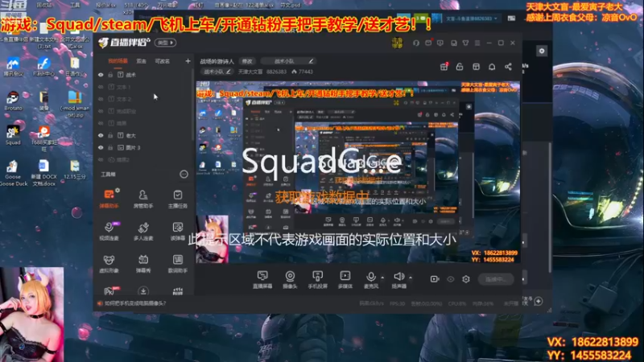Image resolution: width=644 pixels, height=362 pixels.
Task: Hide the 战术 text layer
Action: pyautogui.click(x=101, y=75)
